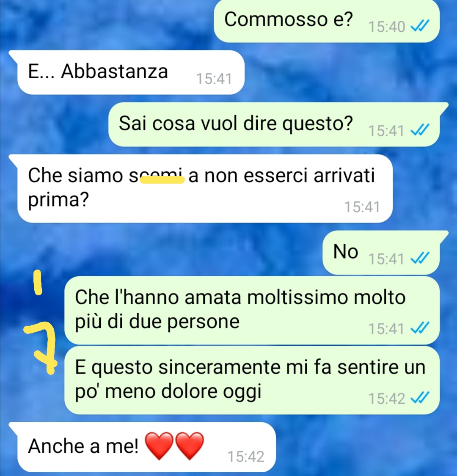457x476 pixels.
Task: Click the short yellow vertical mark
Action: (x=38, y=283)
